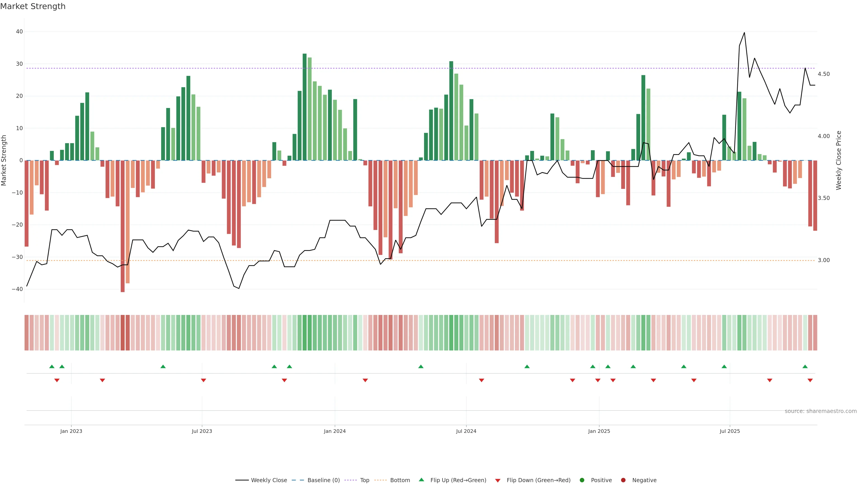
Task: Click the Weekly Close Price axis title
Action: [x=839, y=160]
